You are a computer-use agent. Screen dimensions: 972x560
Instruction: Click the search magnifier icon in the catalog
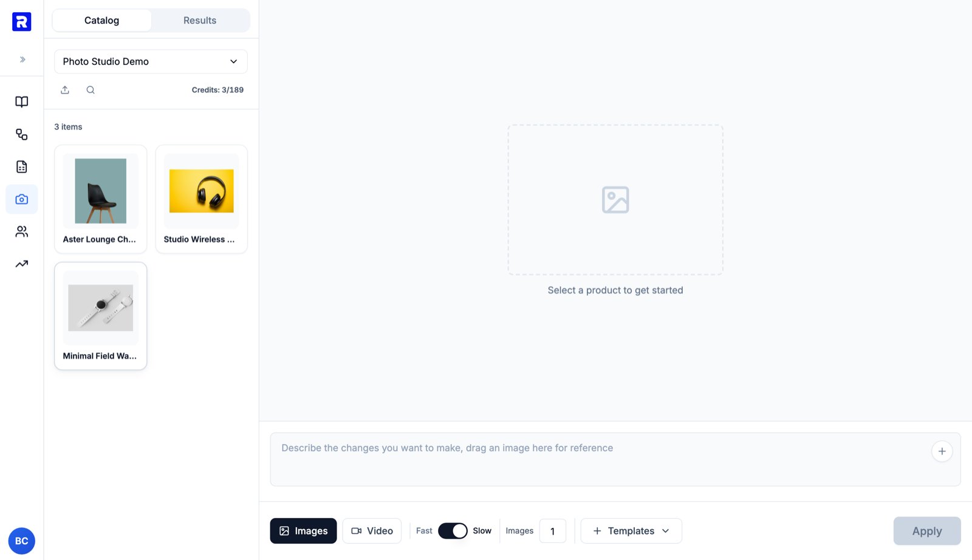91,90
